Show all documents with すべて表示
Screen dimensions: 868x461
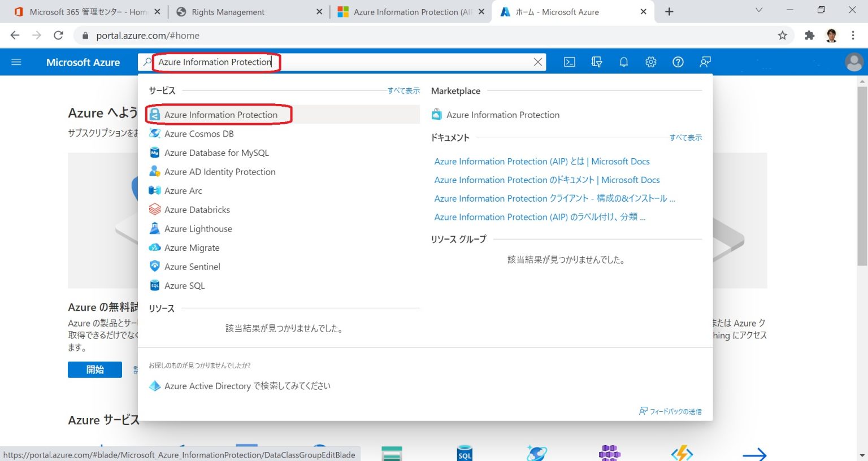pos(685,137)
